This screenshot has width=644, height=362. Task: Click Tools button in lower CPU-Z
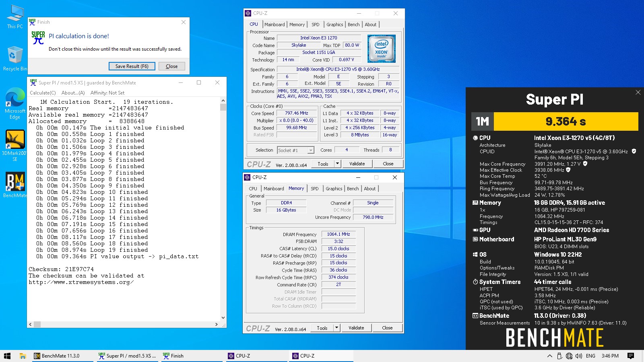point(322,328)
